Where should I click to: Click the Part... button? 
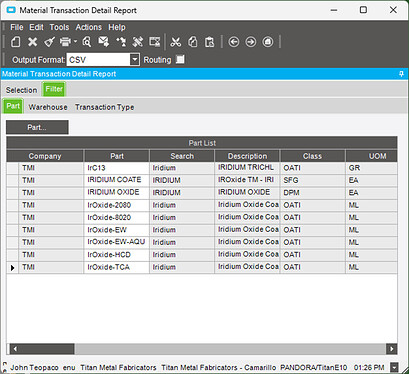(x=37, y=127)
